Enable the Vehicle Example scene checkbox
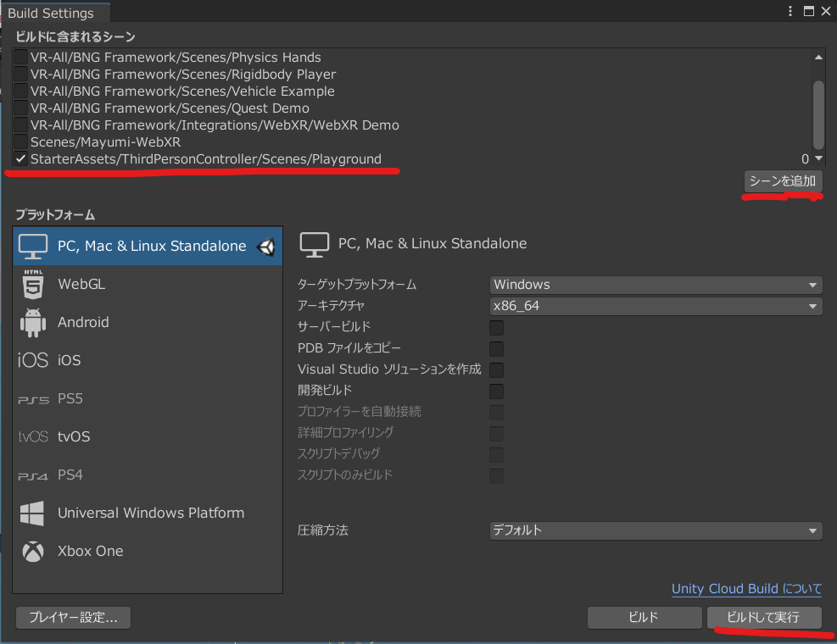Image resolution: width=837 pixels, height=644 pixels. [x=21, y=92]
